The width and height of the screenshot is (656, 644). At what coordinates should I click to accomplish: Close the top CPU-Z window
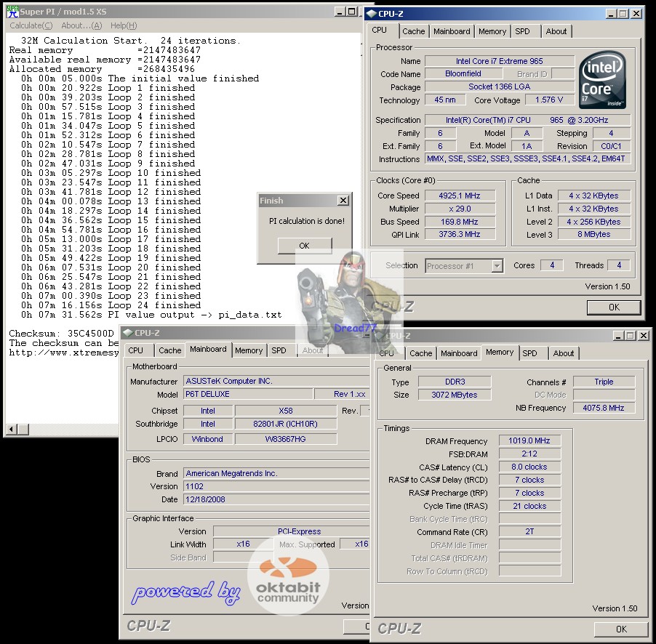(x=636, y=14)
